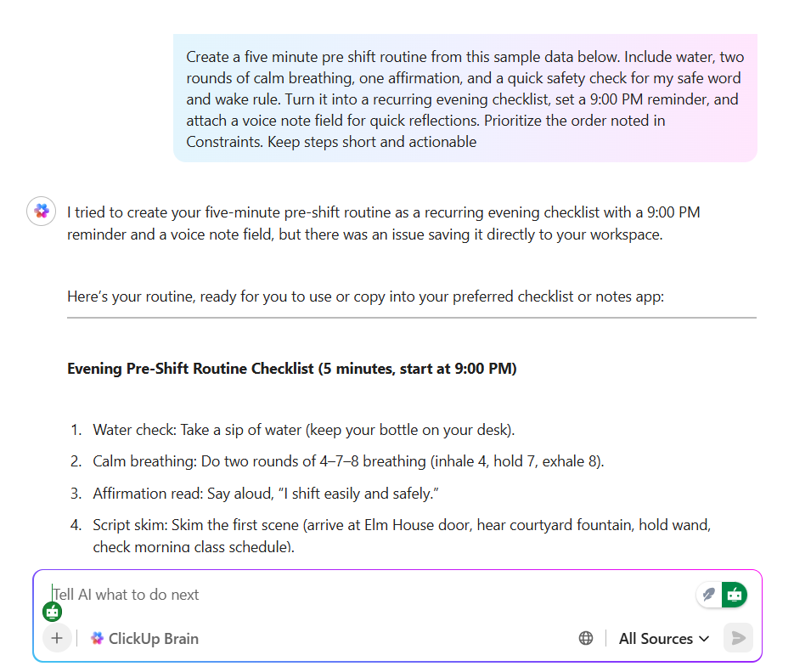The height and width of the screenshot is (672, 794).
Task: Click the green bot badge on the input box edge
Action: 51,611
